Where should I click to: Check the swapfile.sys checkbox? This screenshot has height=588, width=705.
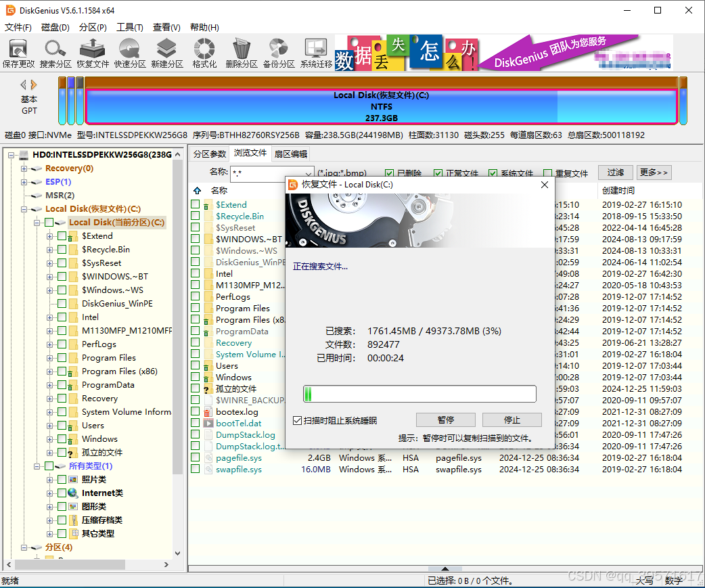point(195,470)
